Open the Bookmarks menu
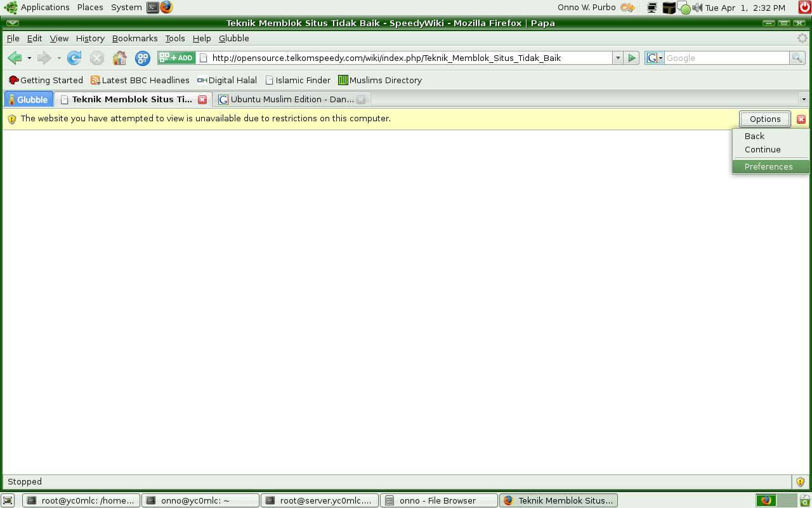This screenshot has width=812, height=508. (134, 38)
